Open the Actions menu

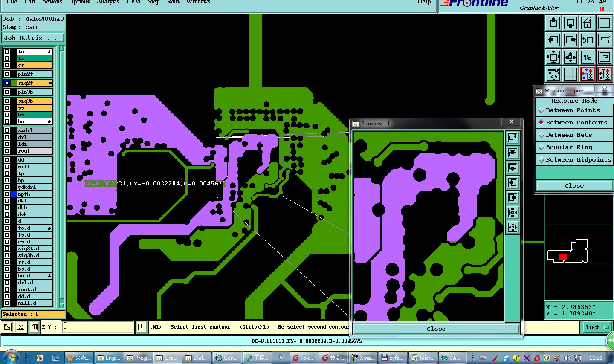point(52,2)
